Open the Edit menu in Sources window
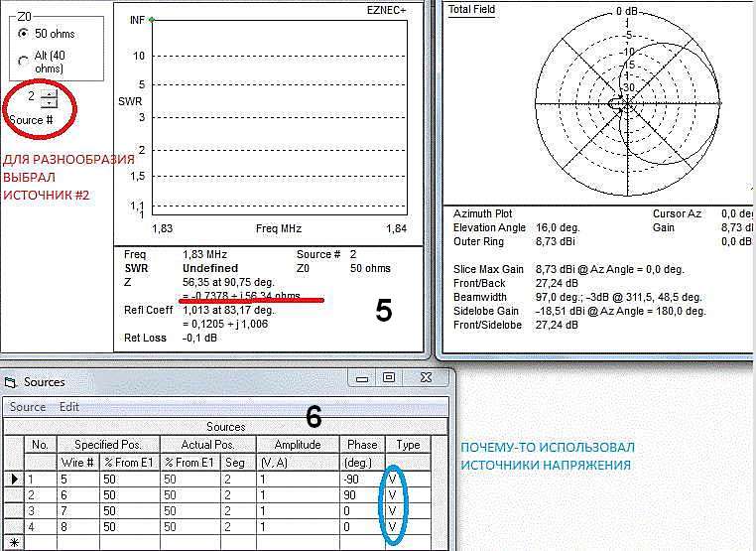The width and height of the screenshot is (756, 551). (x=68, y=407)
